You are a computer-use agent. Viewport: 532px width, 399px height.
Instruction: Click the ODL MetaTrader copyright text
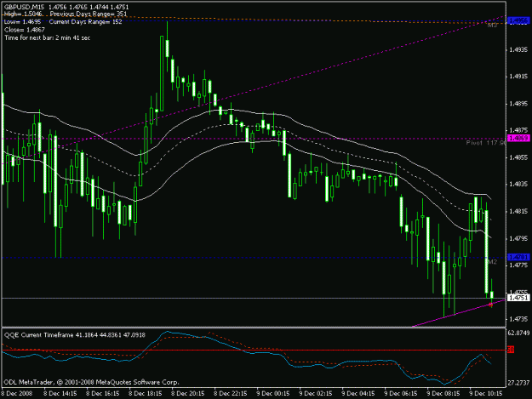tap(92, 382)
